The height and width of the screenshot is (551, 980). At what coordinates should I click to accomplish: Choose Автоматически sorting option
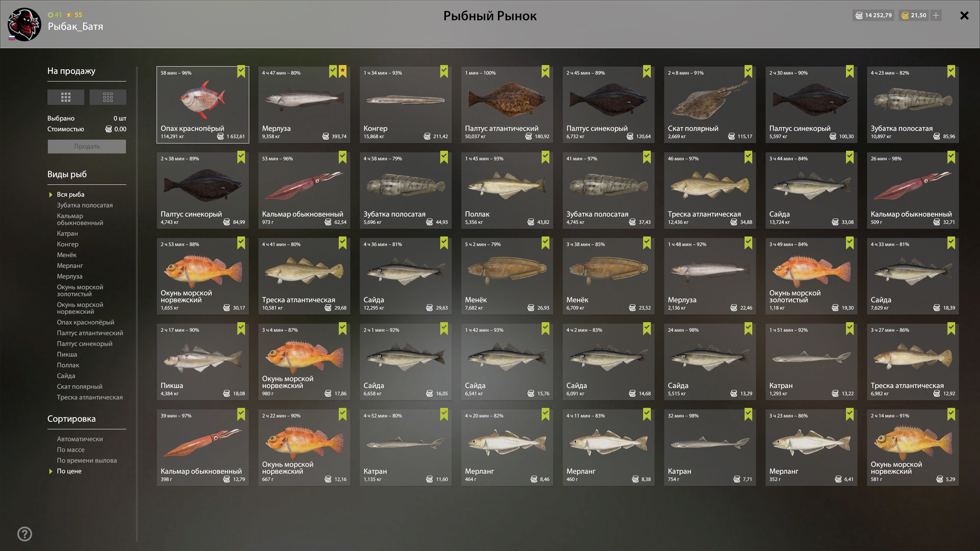[80, 439]
